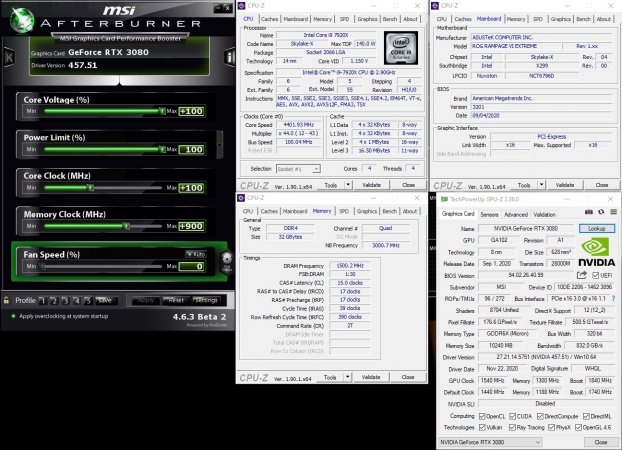This screenshot has width=622, height=450.
Task: Click the Afterburner Settings button
Action: click(206, 300)
